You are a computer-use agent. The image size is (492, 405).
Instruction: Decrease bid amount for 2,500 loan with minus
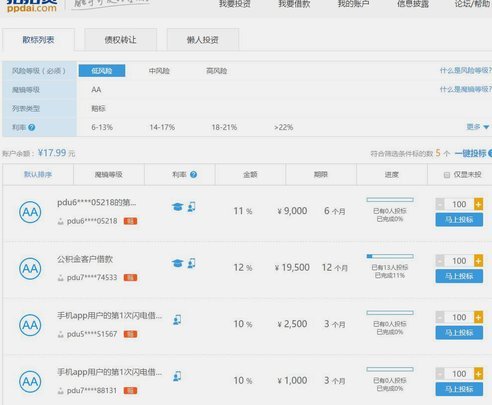tap(440, 317)
